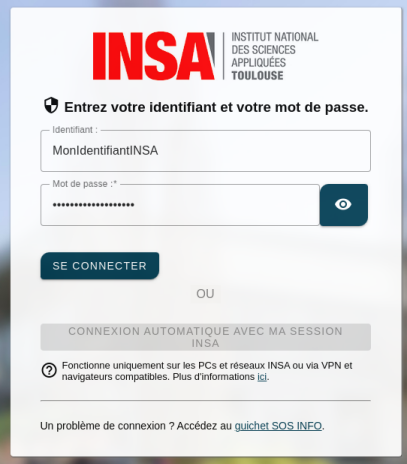407x464 pixels.
Task: Open the "ici" more information link
Action: click(262, 377)
